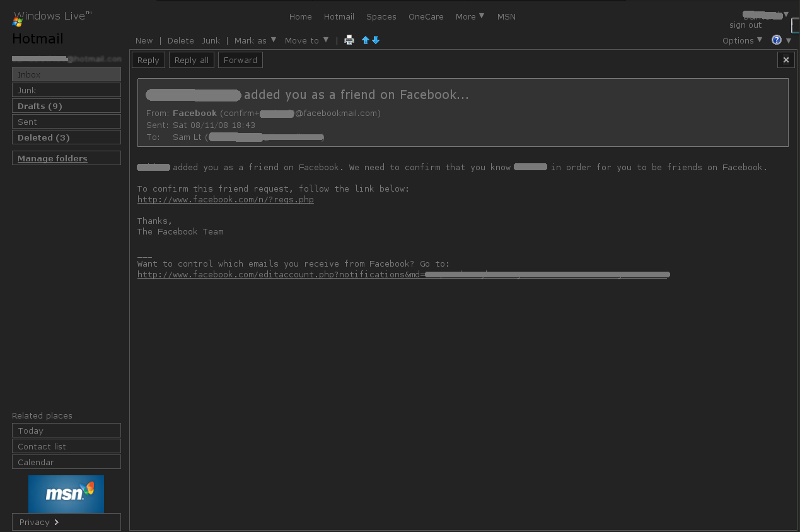Open OneCare in top navigation

pos(426,17)
